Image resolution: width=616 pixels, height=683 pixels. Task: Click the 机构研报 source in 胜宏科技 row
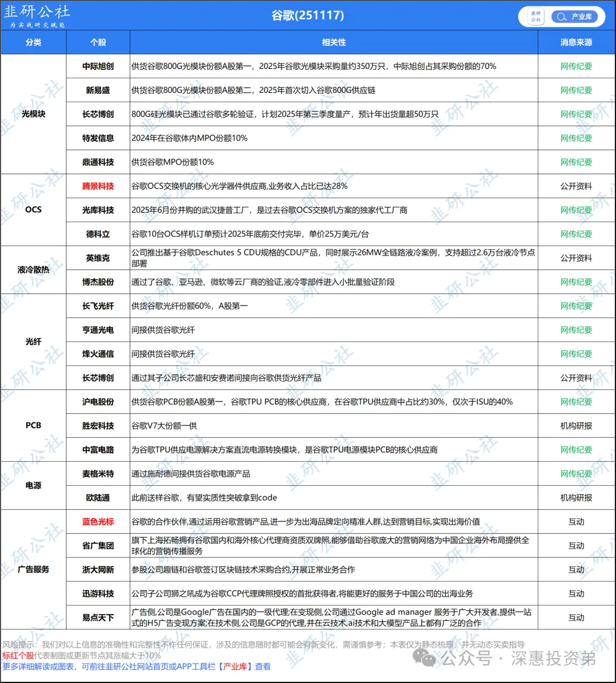point(576,425)
